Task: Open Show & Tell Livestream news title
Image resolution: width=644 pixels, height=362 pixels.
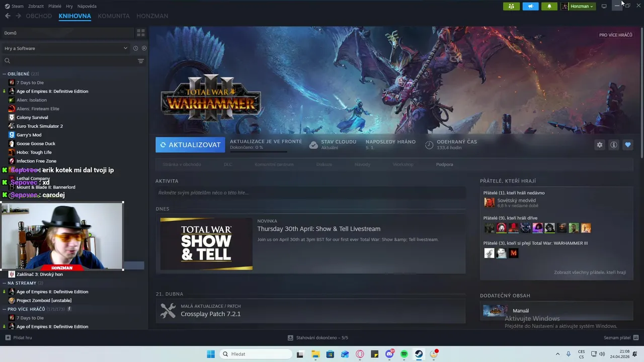Action: [x=319, y=229]
